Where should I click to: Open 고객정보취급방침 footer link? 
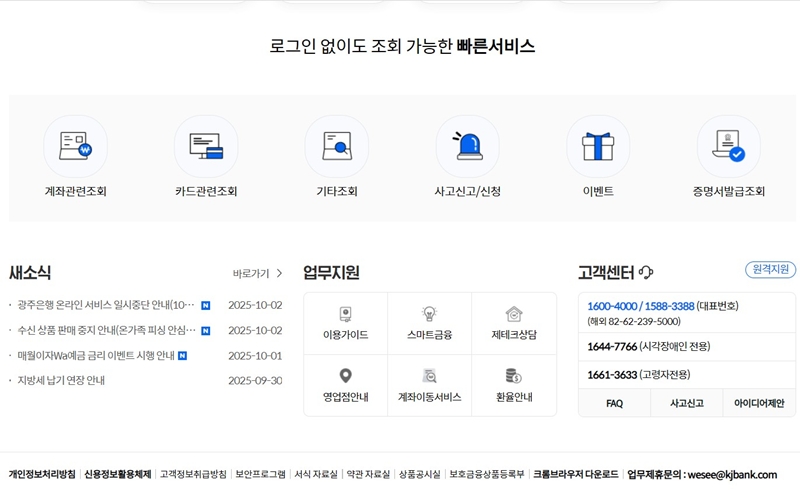point(193,474)
